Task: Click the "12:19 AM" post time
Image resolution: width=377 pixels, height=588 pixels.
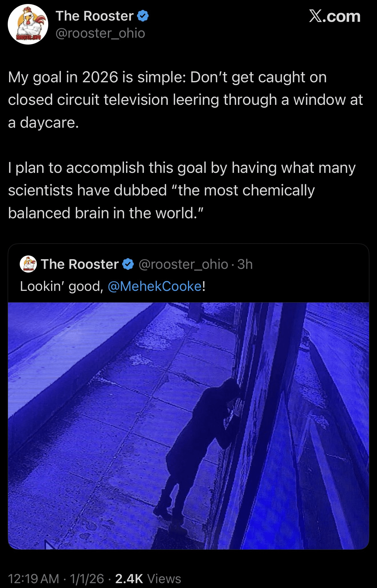Action: pyautogui.click(x=33, y=579)
